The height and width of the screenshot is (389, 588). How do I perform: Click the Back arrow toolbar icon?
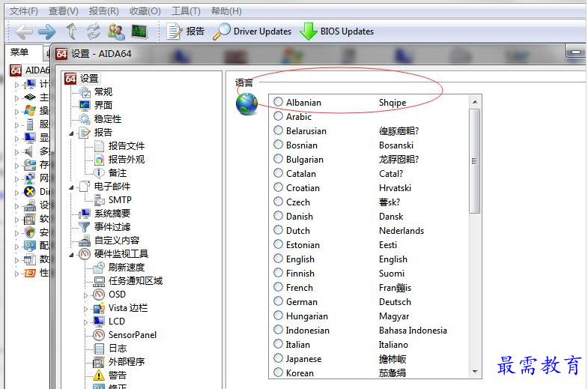25,32
